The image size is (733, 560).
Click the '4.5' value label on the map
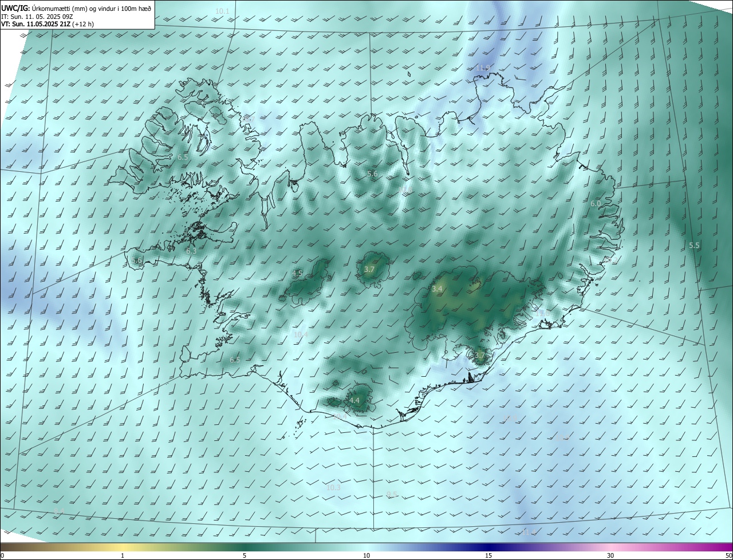[x=297, y=274]
